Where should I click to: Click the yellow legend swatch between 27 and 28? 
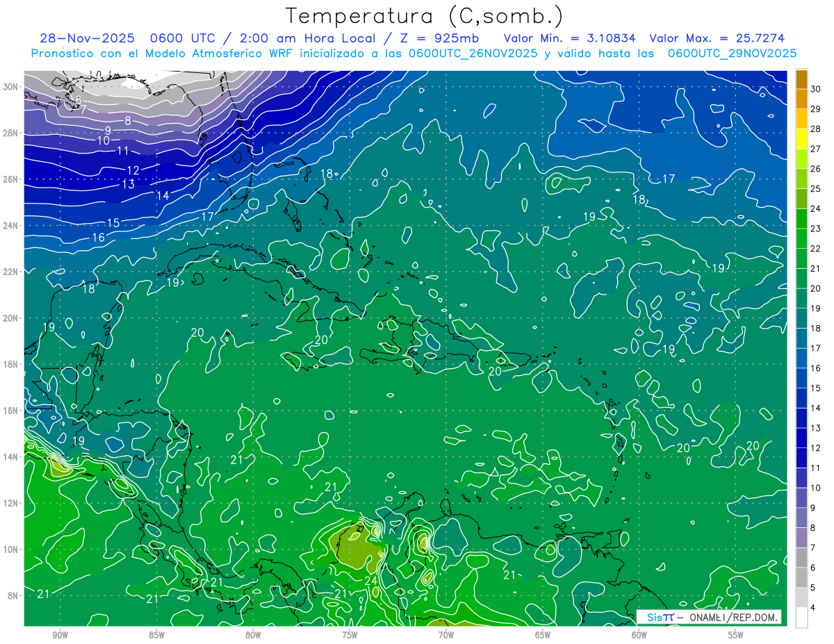tap(802, 139)
